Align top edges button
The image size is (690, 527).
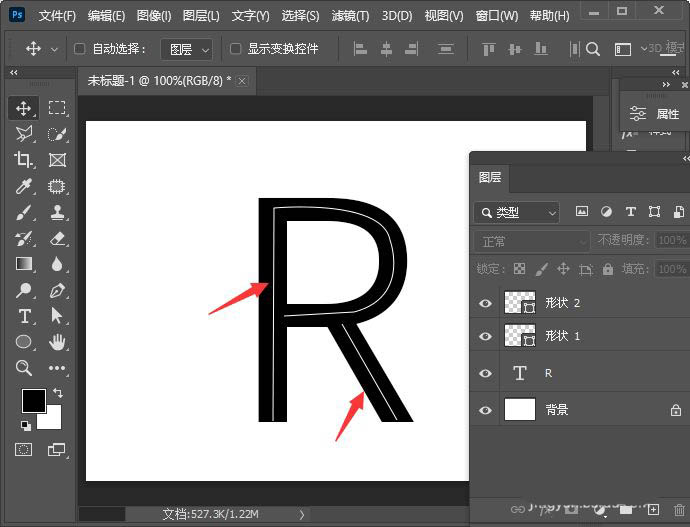point(488,49)
